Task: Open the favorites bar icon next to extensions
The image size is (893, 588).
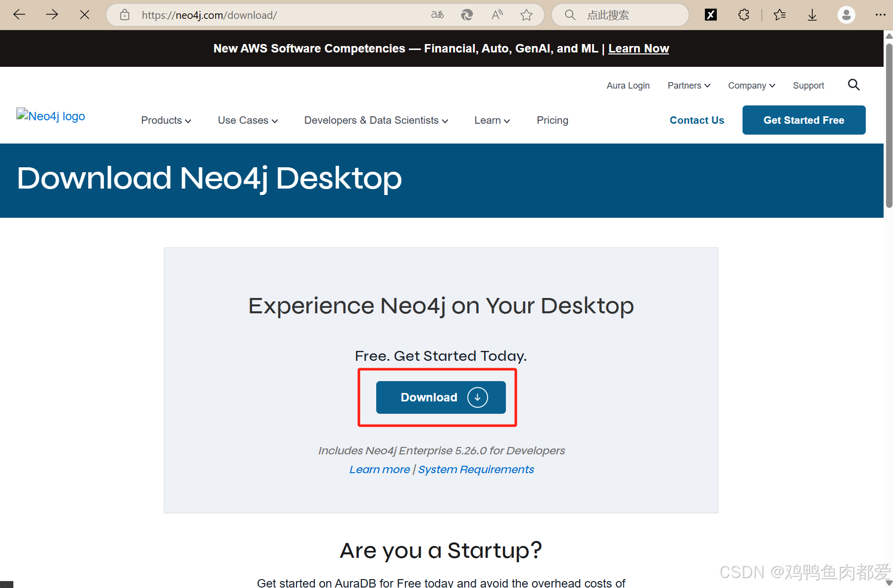Action: [x=779, y=15]
